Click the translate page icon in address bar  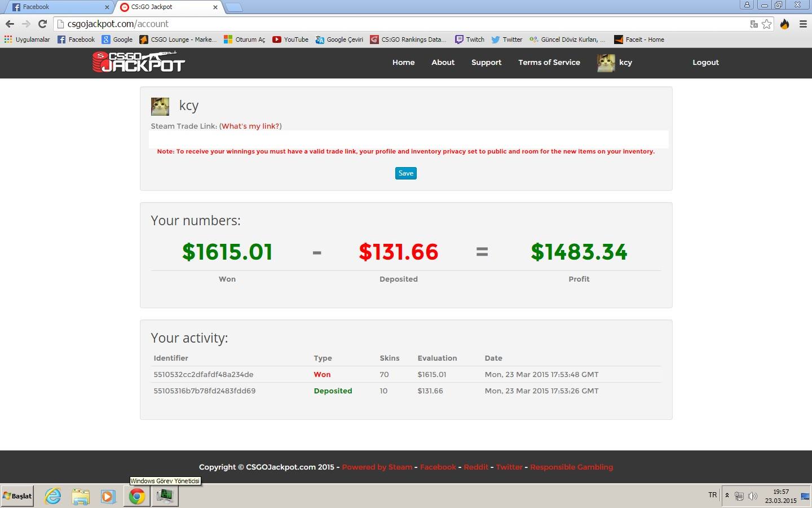click(x=754, y=24)
